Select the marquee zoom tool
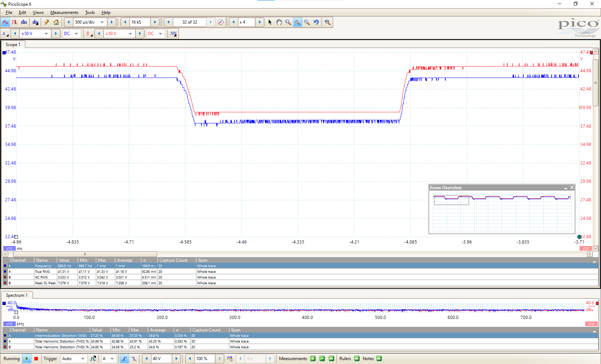The image size is (601, 364). coord(288,22)
